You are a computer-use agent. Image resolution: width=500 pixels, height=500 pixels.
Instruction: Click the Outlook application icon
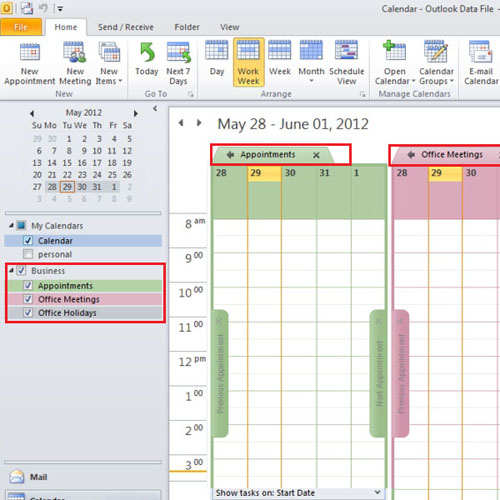(x=6, y=8)
